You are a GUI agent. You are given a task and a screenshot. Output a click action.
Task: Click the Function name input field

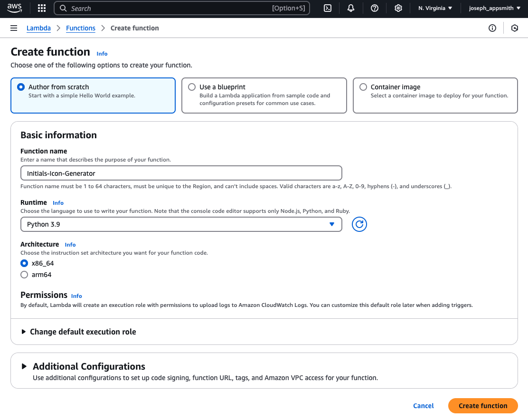(181, 173)
